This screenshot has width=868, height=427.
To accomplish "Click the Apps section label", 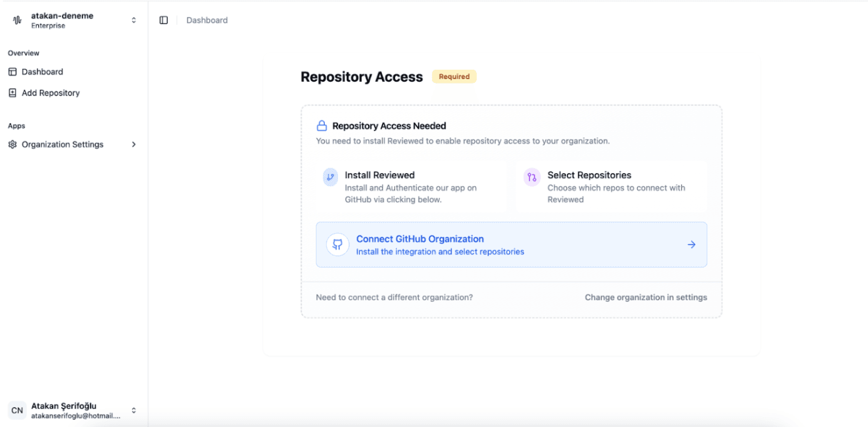I will (16, 126).
